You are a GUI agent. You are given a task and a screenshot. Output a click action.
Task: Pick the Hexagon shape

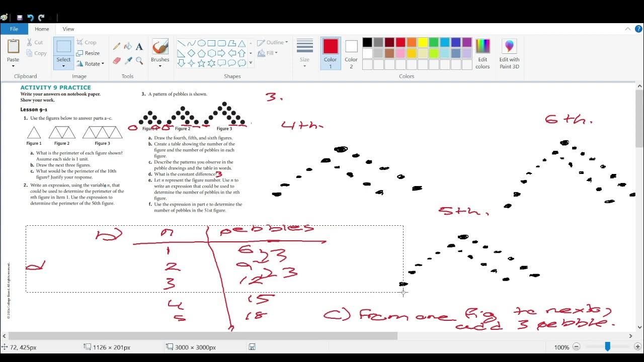point(212,53)
